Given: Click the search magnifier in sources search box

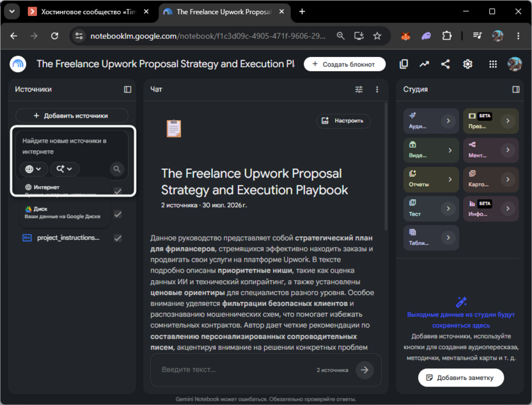Looking at the screenshot, I should (x=117, y=169).
